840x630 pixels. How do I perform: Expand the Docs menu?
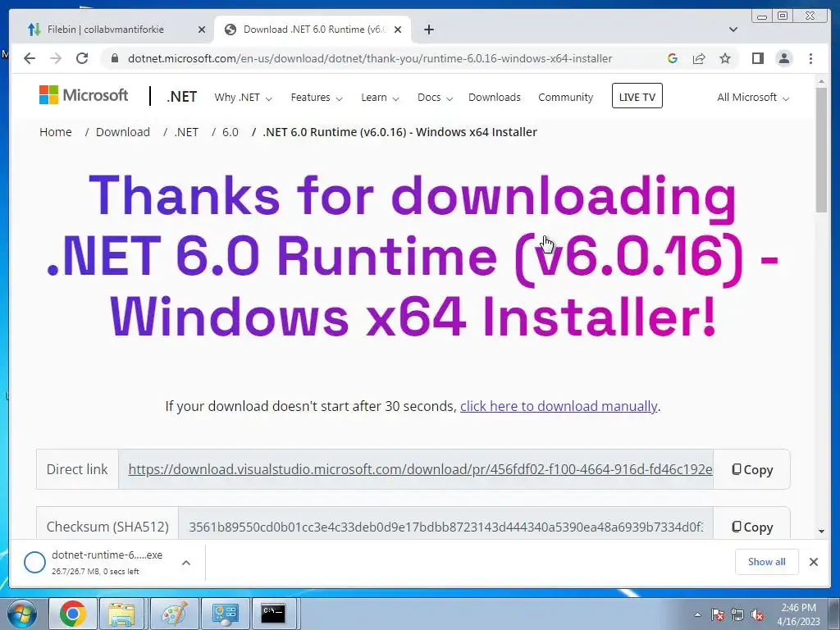435,98
